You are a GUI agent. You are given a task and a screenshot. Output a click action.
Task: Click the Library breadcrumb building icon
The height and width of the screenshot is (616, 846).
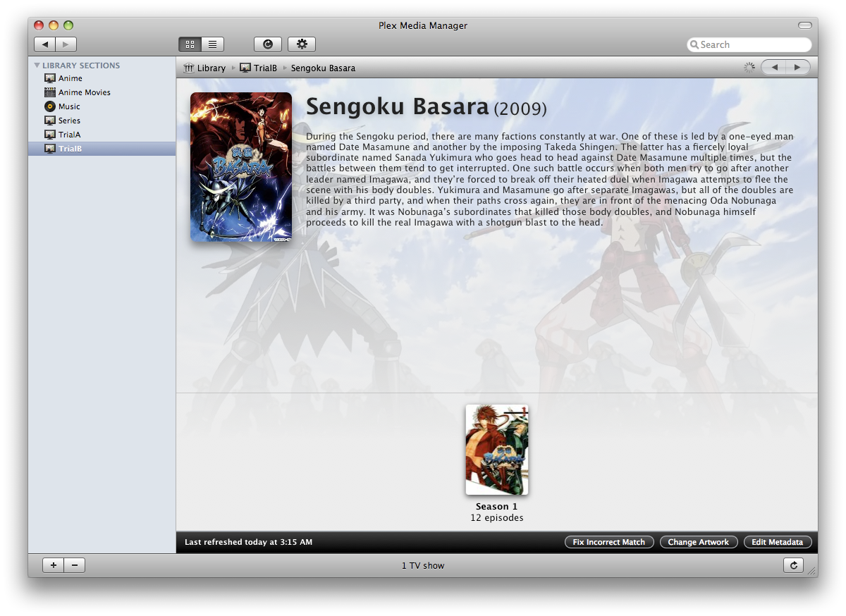[x=188, y=68]
